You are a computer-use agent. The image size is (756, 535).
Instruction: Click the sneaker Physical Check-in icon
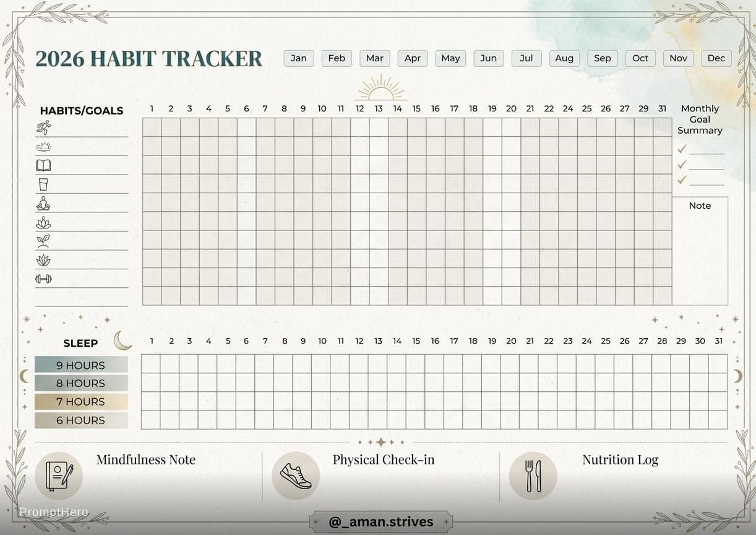pyautogui.click(x=296, y=476)
